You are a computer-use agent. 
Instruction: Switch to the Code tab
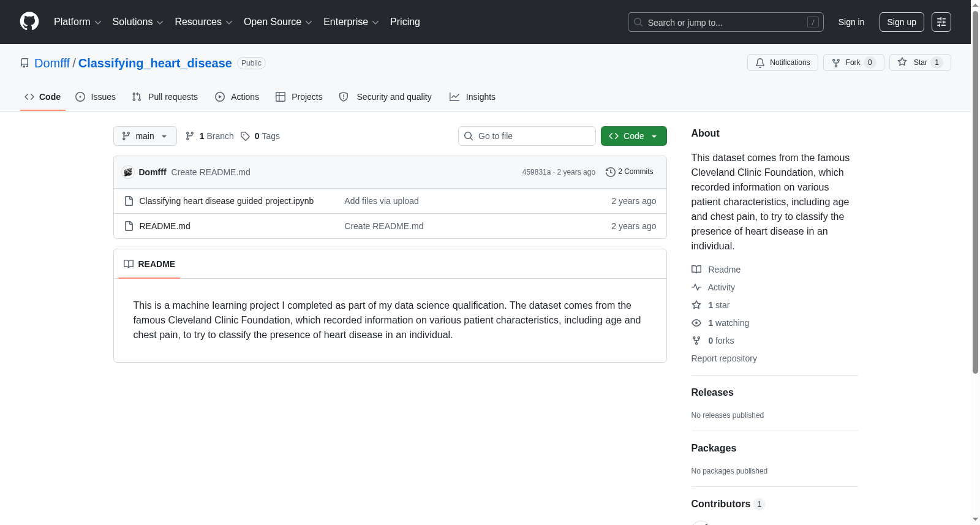(43, 97)
